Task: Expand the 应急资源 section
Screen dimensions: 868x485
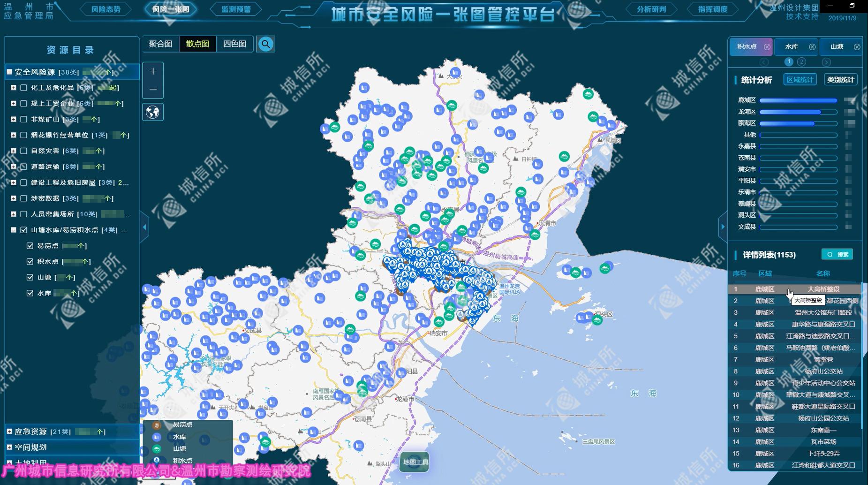Action: (9, 432)
